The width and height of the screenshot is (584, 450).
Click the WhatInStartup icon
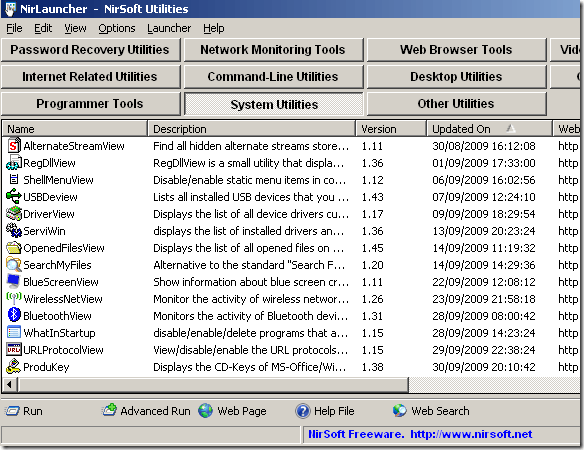pos(14,332)
